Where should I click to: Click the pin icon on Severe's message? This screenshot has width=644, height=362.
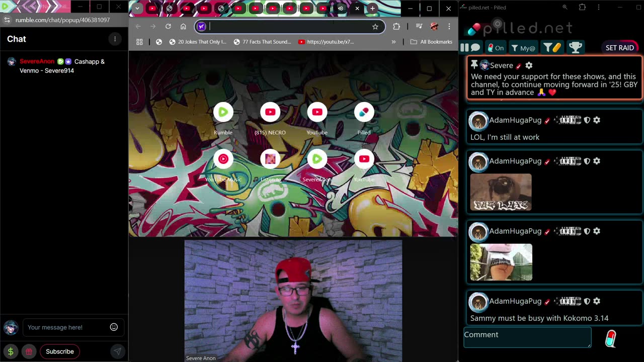(x=474, y=65)
